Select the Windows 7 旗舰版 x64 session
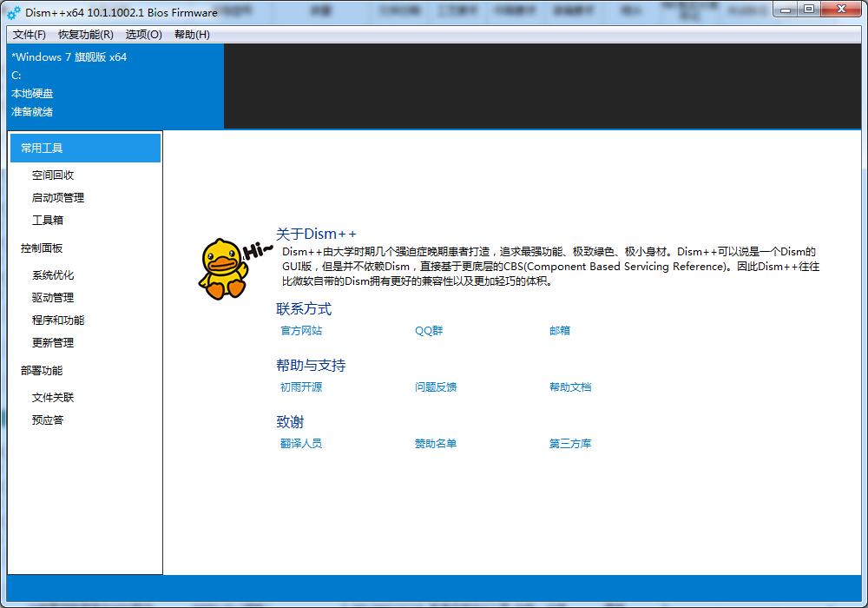This screenshot has height=608, width=868. click(x=69, y=56)
